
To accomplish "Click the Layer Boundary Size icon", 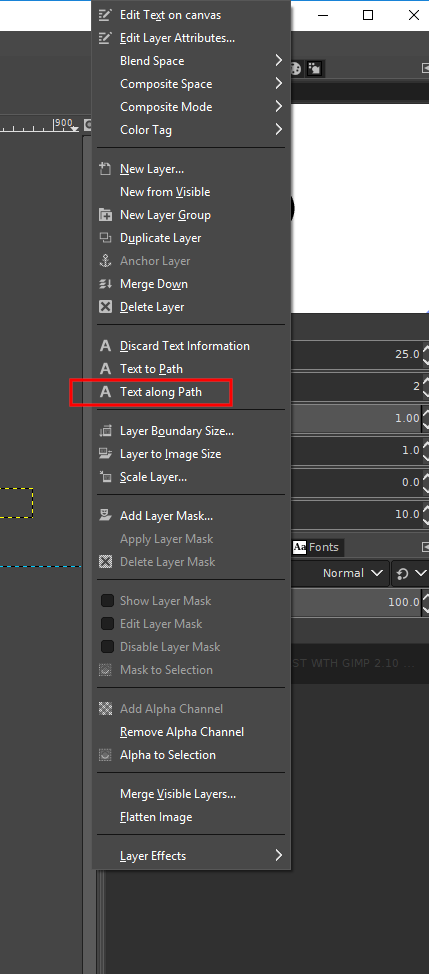I will pos(106,431).
